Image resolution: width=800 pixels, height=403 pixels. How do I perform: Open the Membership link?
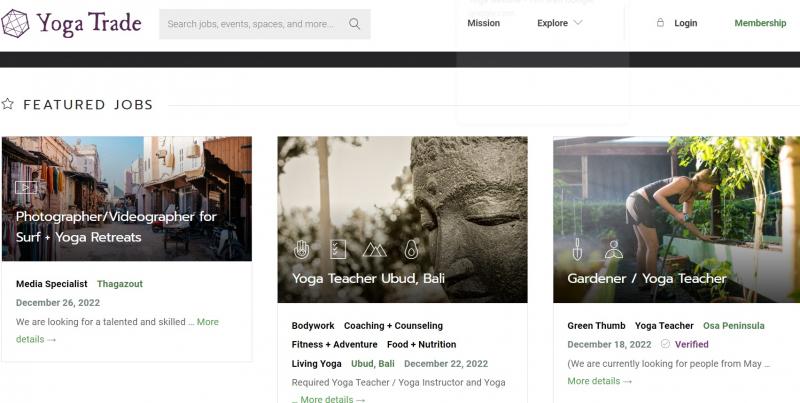click(x=760, y=23)
